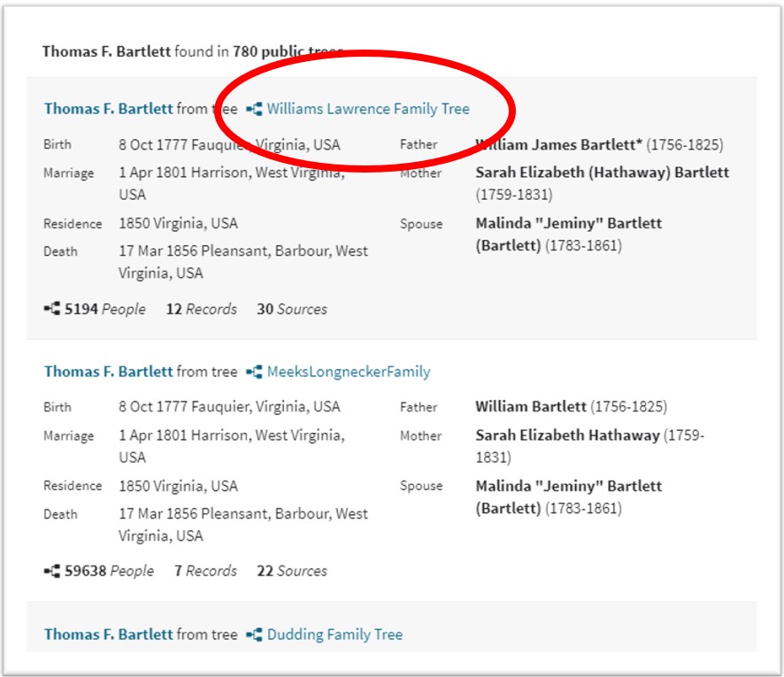784x677 pixels.
Task: Click the tree icon beside Dudding Family Tree
Action: pyautogui.click(x=254, y=635)
